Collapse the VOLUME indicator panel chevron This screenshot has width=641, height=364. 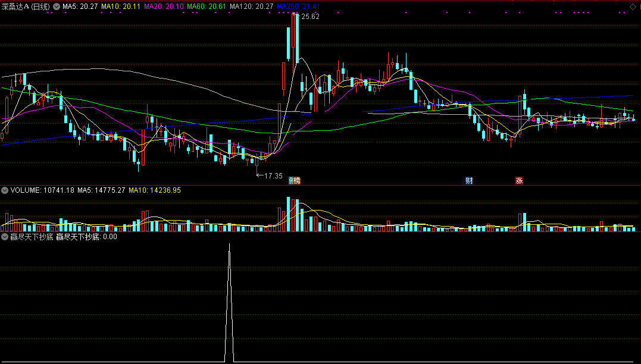[x=5, y=190]
